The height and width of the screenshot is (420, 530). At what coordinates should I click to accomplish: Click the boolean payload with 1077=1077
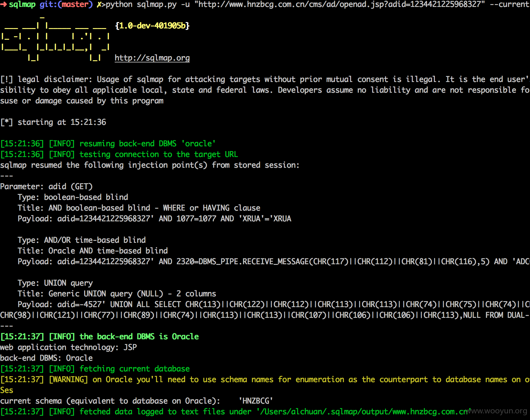point(154,219)
